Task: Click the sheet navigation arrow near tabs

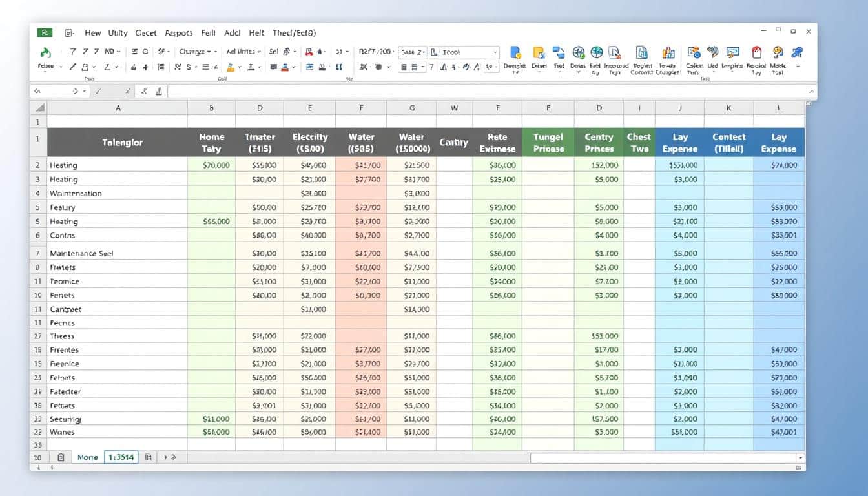Action: pyautogui.click(x=167, y=457)
